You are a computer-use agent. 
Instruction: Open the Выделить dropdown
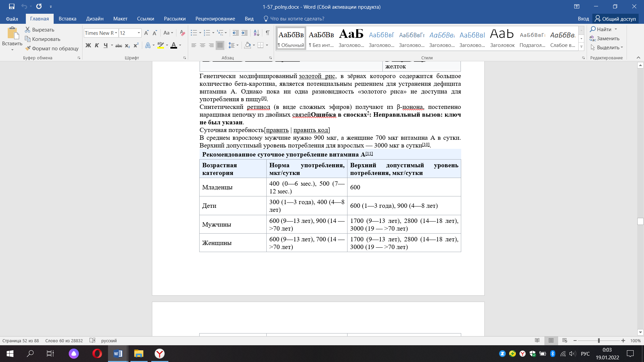[606, 48]
